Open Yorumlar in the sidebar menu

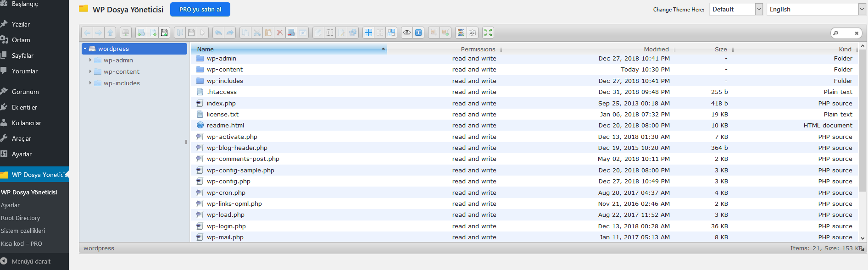coord(25,71)
